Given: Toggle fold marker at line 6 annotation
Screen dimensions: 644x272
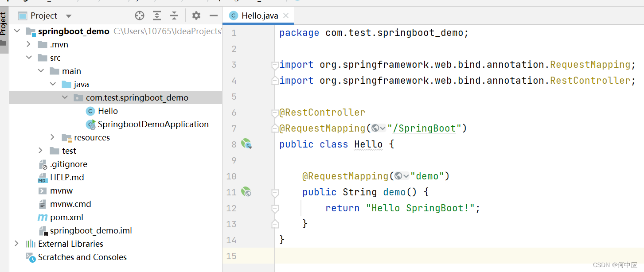Looking at the screenshot, I should pos(275,113).
